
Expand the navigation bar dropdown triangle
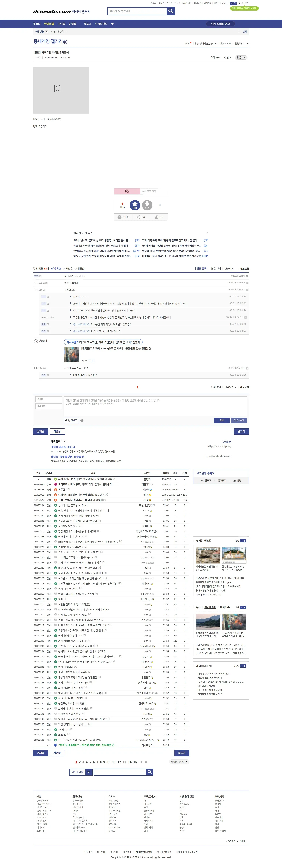coord(113,24)
